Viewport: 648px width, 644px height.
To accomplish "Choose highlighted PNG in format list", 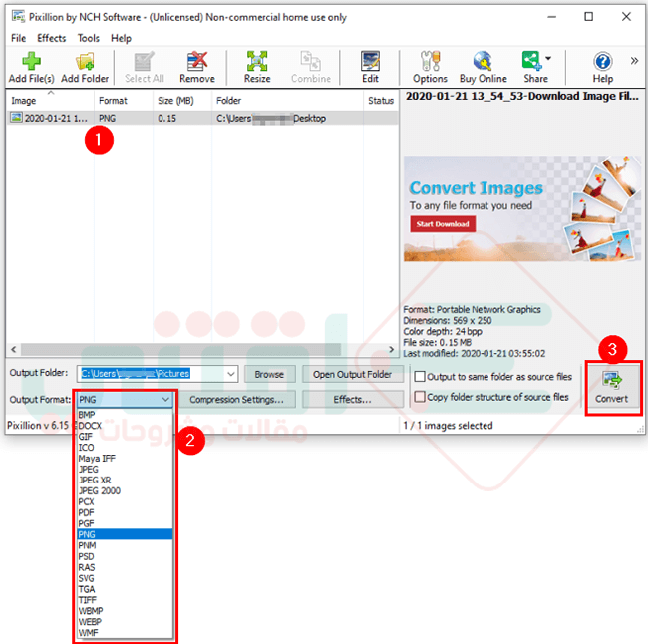I will 125,534.
